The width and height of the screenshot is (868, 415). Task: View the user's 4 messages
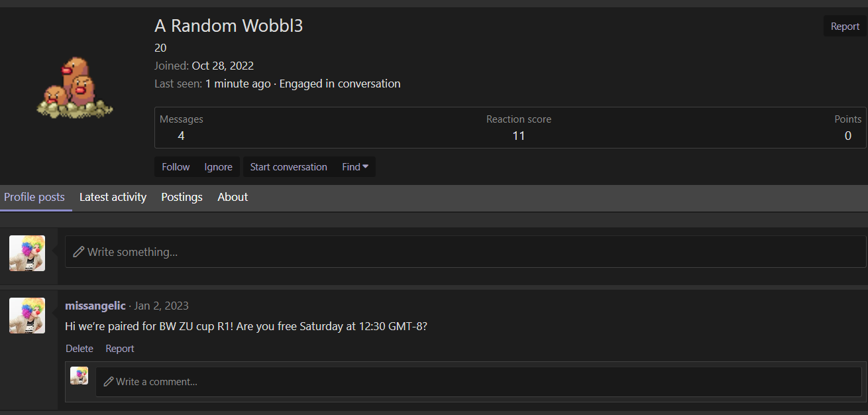(x=181, y=135)
